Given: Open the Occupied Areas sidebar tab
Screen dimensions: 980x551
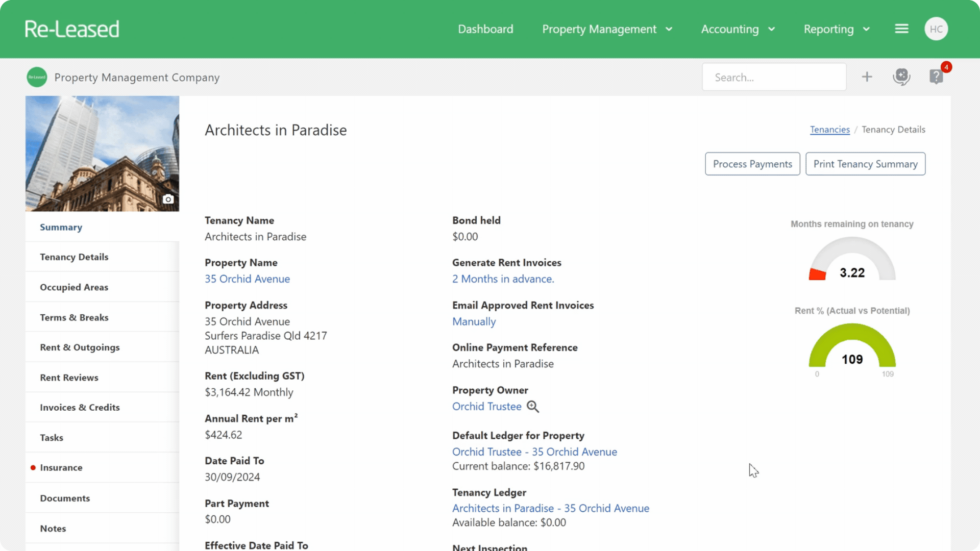Looking at the screenshot, I should [102, 287].
